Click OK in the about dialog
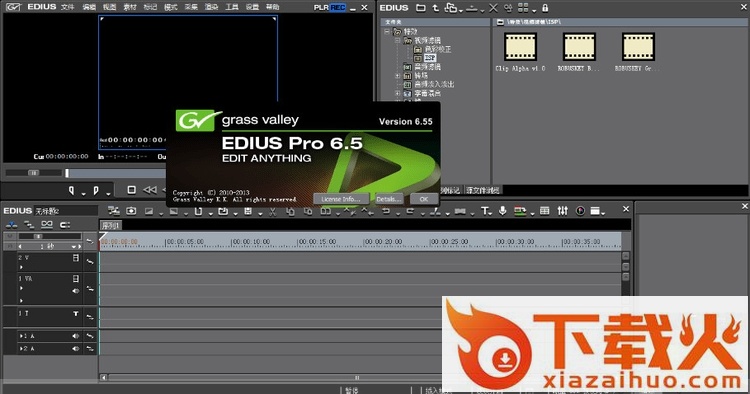This screenshot has height=394, width=750. pos(424,199)
